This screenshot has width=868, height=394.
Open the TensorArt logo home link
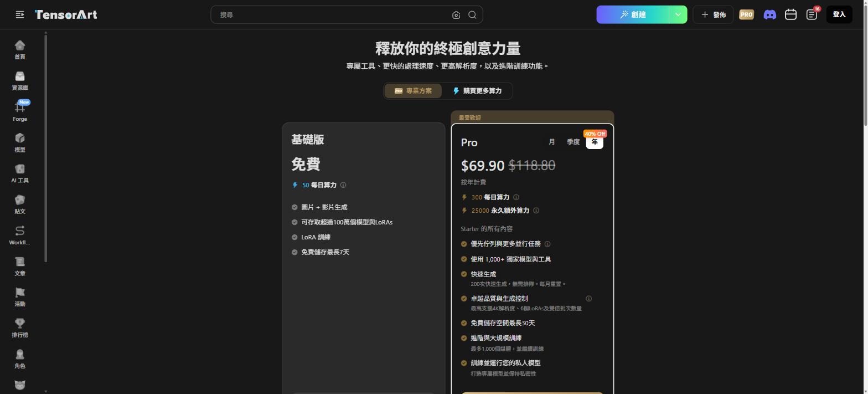tap(66, 15)
